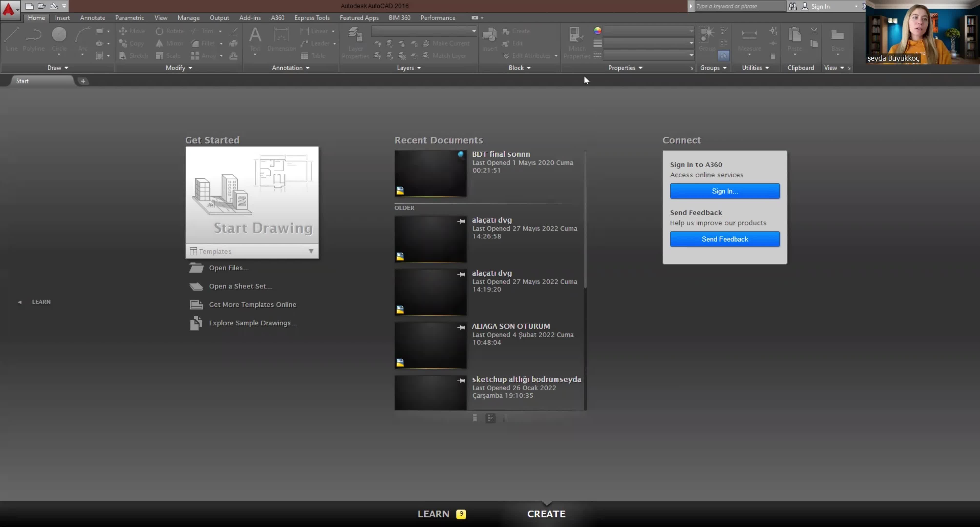Click the search binoculars icon in title bar
Image resolution: width=980 pixels, height=527 pixels.
pos(792,6)
